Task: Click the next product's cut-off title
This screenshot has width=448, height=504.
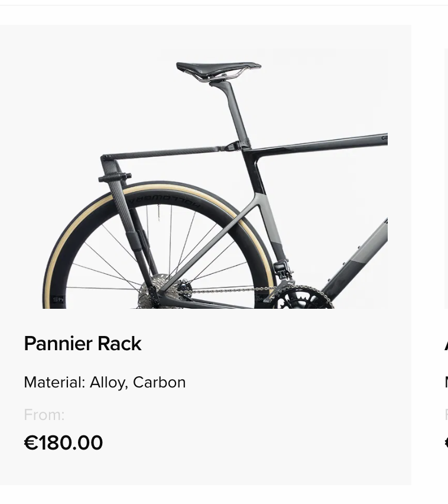Action: tap(446, 344)
